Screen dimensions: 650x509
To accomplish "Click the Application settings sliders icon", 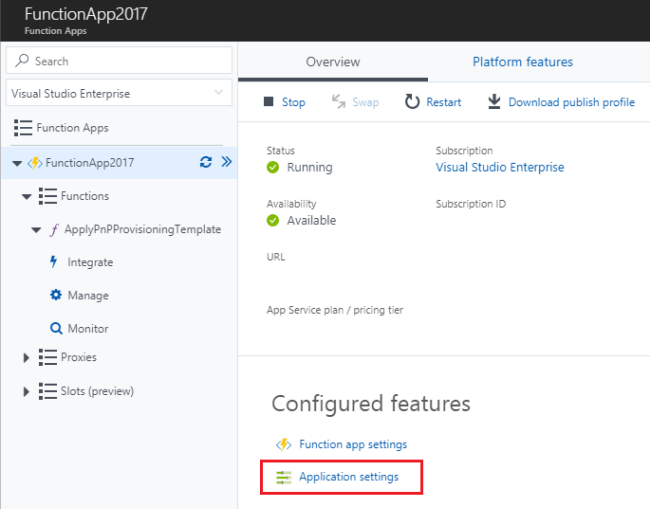I will 284,477.
